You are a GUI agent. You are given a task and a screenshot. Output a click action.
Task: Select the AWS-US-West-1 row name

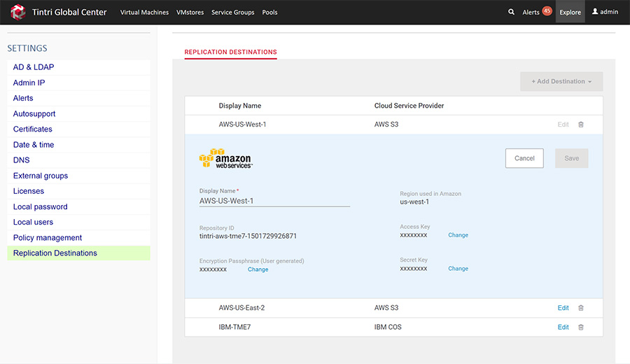pyautogui.click(x=242, y=125)
